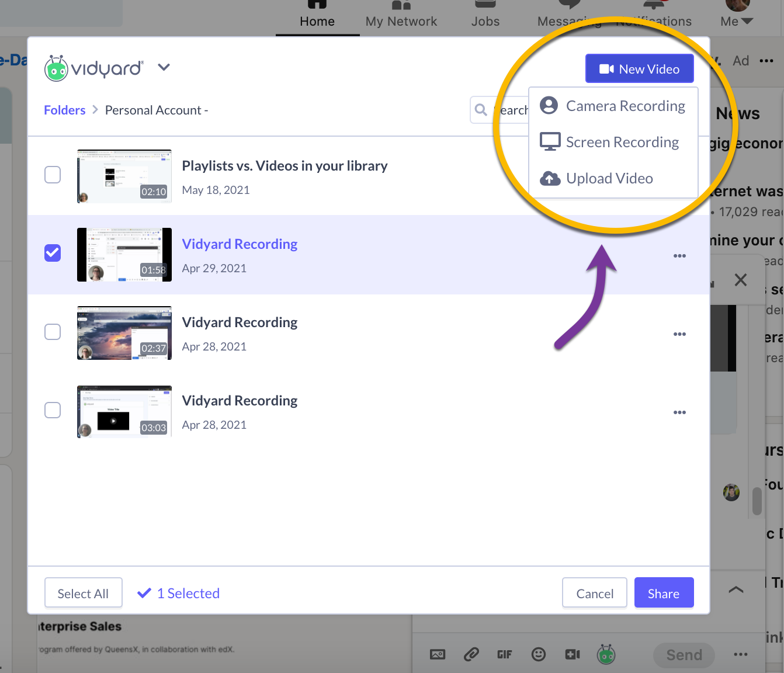Click the Playlists vs. Videos title
Viewport: 784px width, 673px height.
tap(285, 166)
